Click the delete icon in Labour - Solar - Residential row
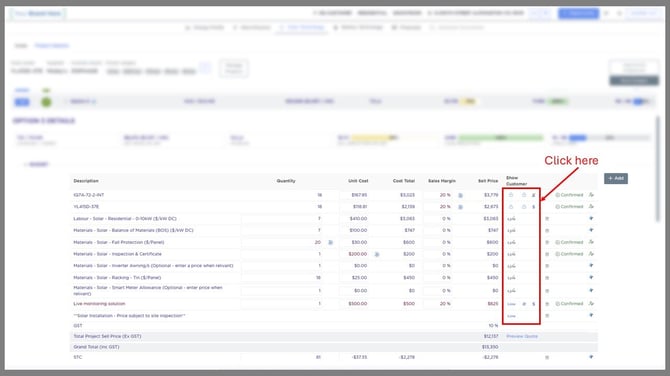 (x=547, y=219)
